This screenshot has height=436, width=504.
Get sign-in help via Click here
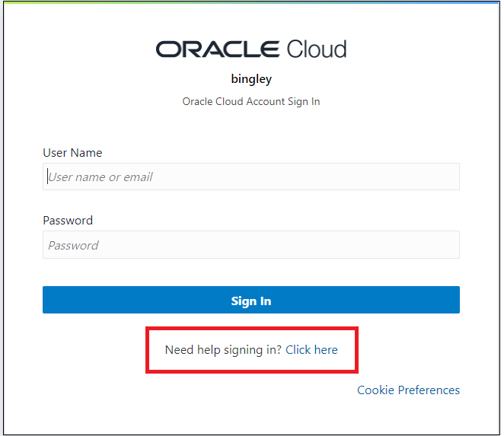[311, 350]
